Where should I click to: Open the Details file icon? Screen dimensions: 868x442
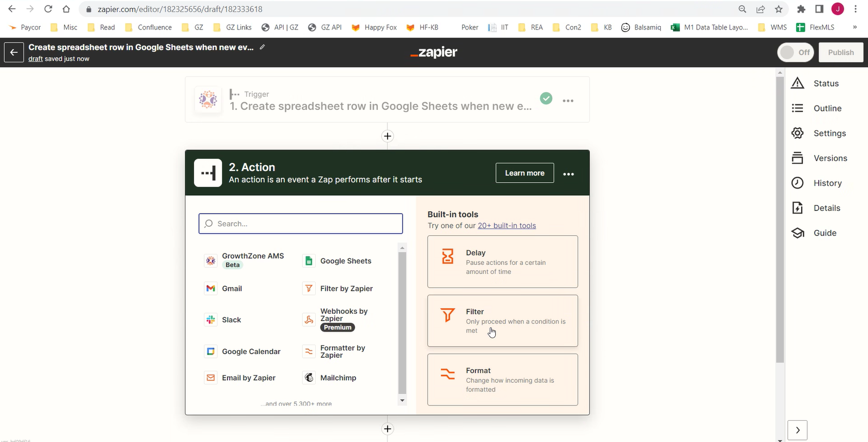tap(797, 208)
